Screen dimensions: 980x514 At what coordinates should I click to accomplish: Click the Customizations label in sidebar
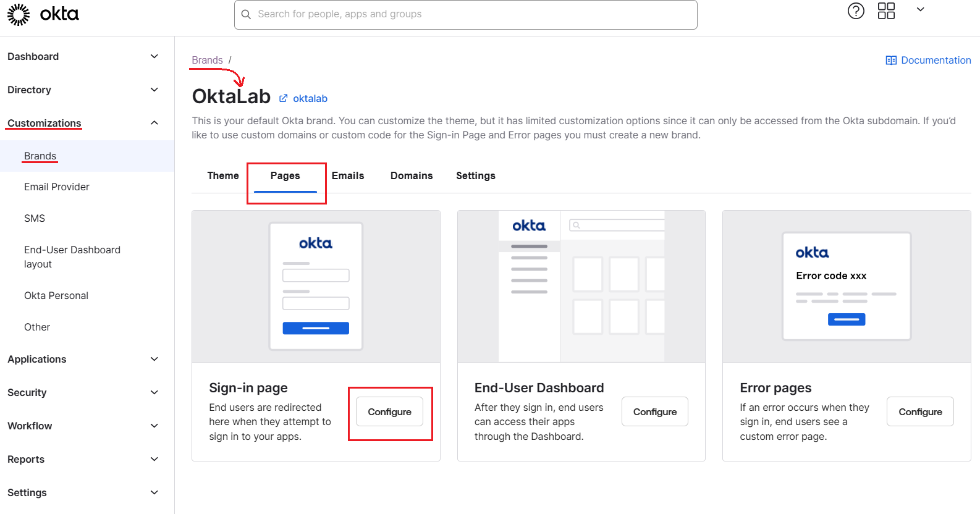[44, 123]
